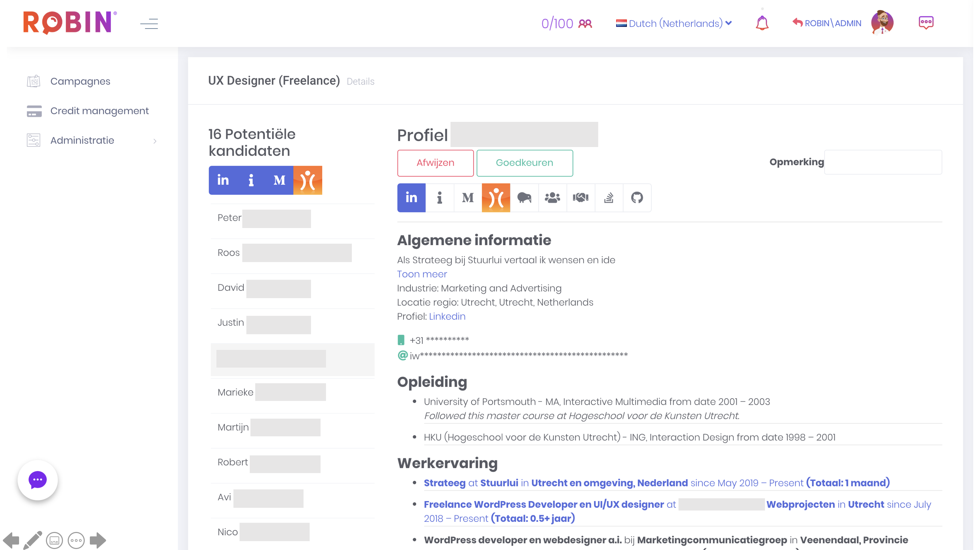
Task: Select the people group source icon
Action: click(552, 197)
